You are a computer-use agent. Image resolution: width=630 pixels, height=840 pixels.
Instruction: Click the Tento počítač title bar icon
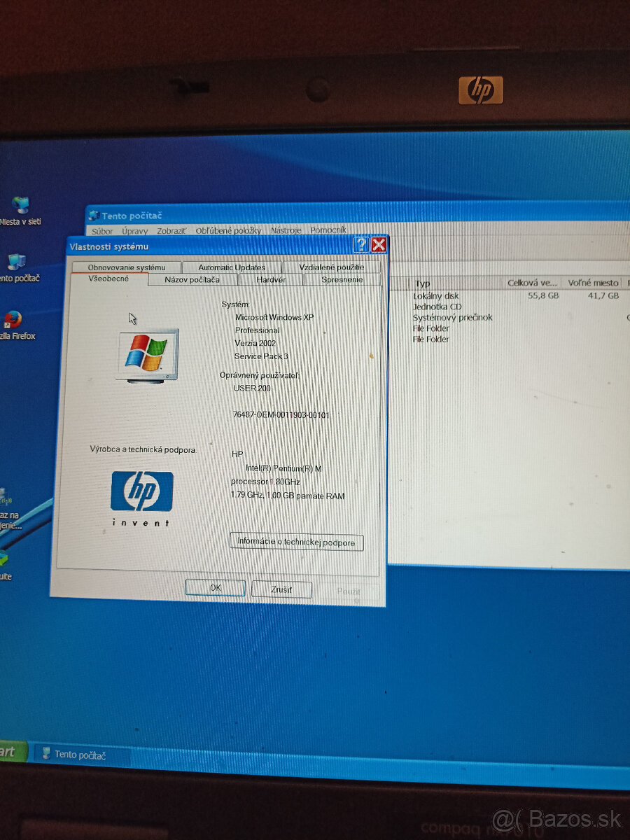pos(94,216)
